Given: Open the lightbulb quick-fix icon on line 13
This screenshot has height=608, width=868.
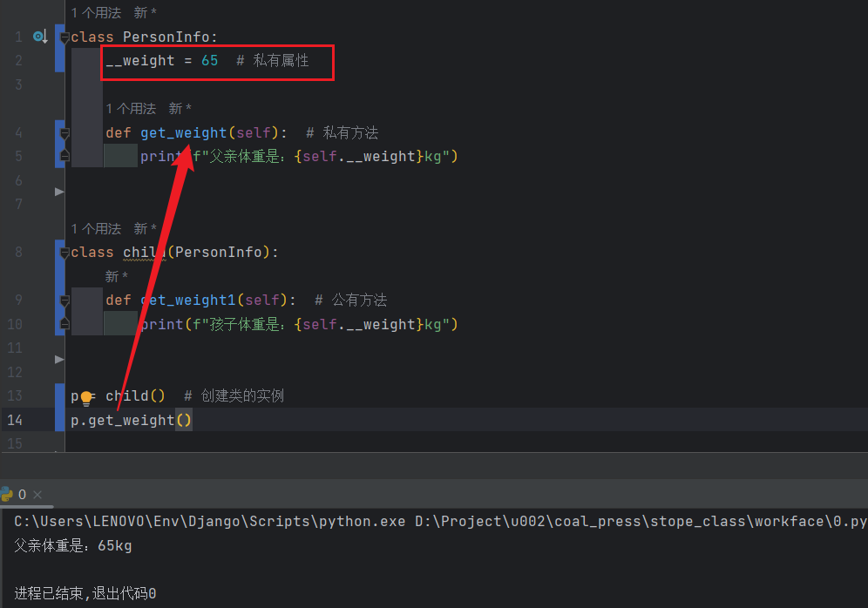Looking at the screenshot, I should click(86, 398).
